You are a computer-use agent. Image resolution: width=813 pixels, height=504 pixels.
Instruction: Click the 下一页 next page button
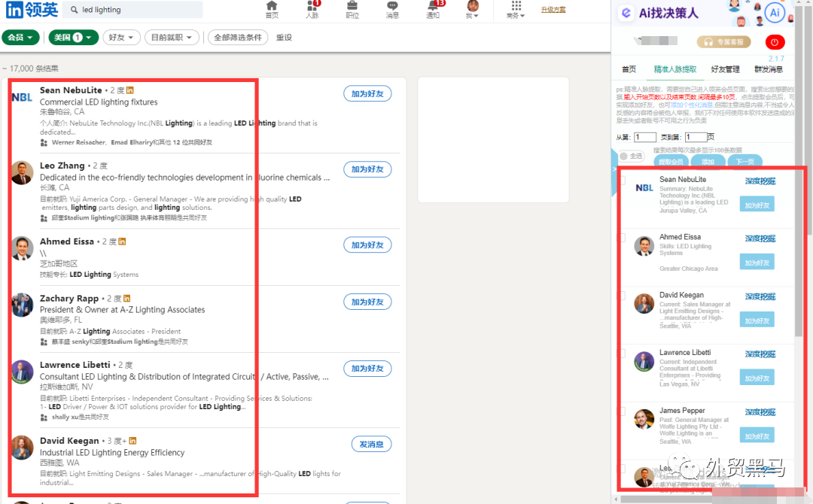coord(745,162)
